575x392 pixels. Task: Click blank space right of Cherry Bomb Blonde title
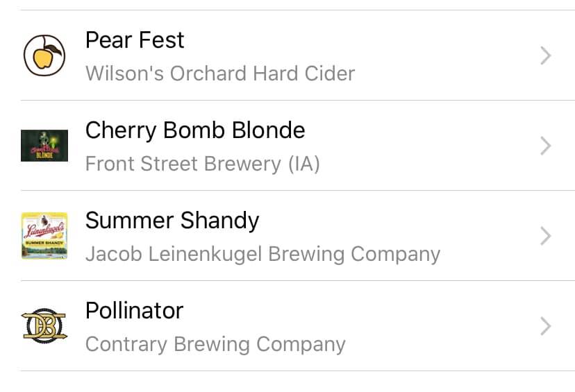tap(418, 130)
